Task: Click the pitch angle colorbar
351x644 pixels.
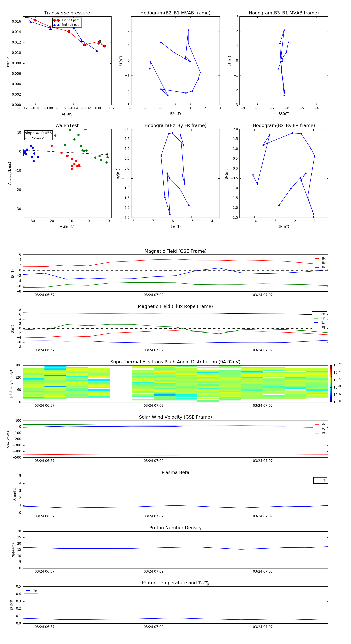Action: (331, 384)
